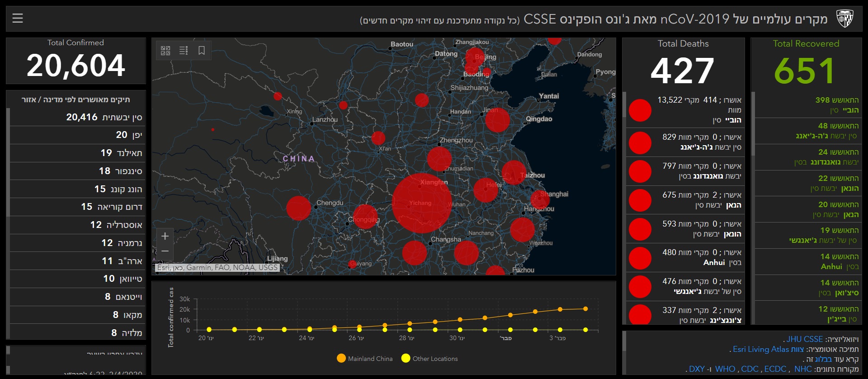This screenshot has height=379, width=868.
Task: Select the Anhui row with 480 cases
Action: tap(684, 258)
